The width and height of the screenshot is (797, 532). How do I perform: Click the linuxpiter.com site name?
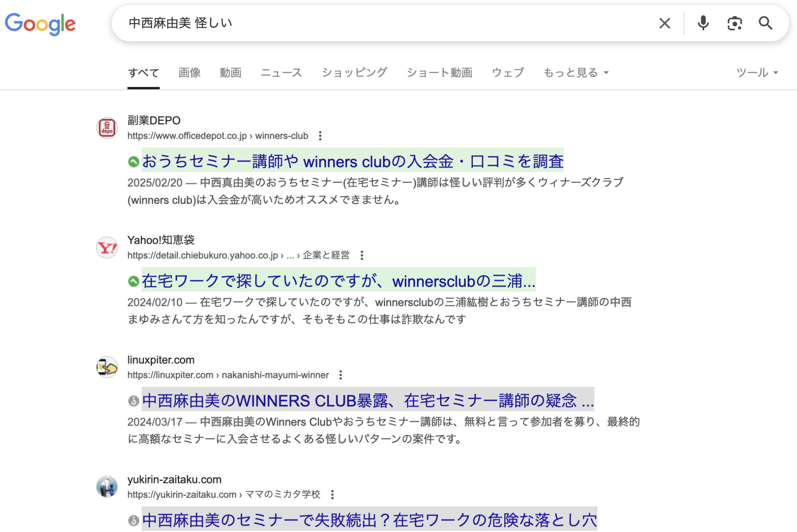tap(161, 360)
